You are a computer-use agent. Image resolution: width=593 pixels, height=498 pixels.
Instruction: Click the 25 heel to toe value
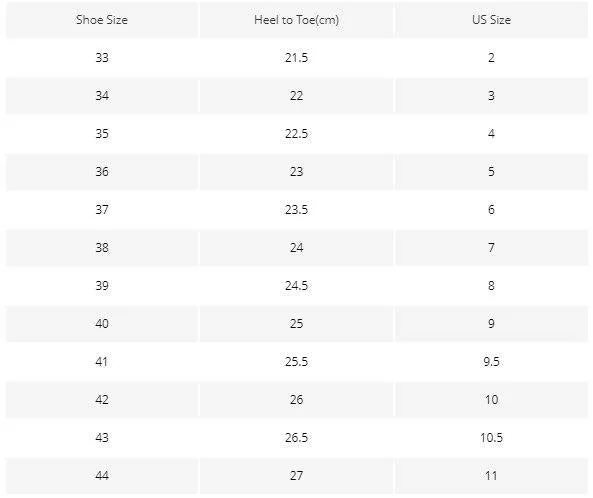[x=296, y=323]
